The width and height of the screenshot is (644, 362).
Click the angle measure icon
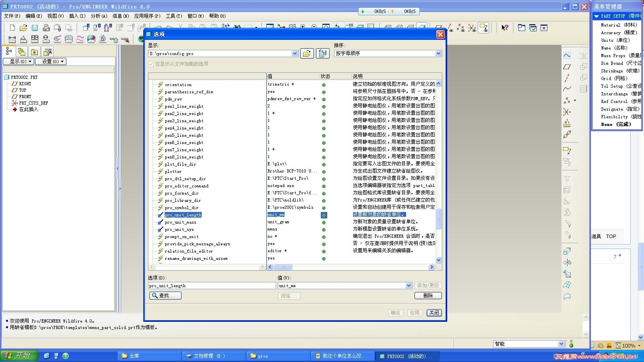(23, 39)
